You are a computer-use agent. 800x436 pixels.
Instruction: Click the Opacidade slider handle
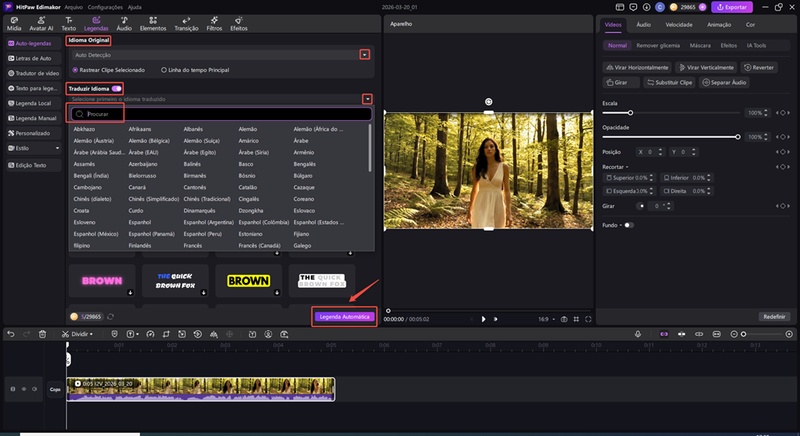738,136
